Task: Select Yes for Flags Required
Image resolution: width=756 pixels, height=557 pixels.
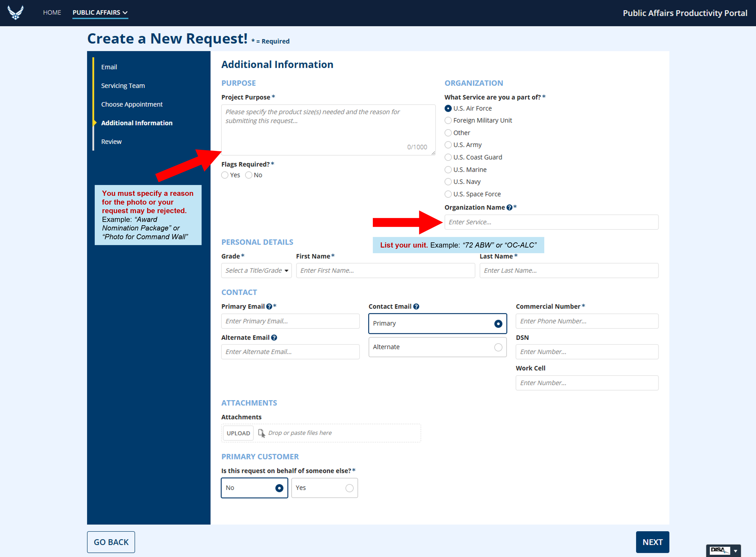Action: point(225,175)
